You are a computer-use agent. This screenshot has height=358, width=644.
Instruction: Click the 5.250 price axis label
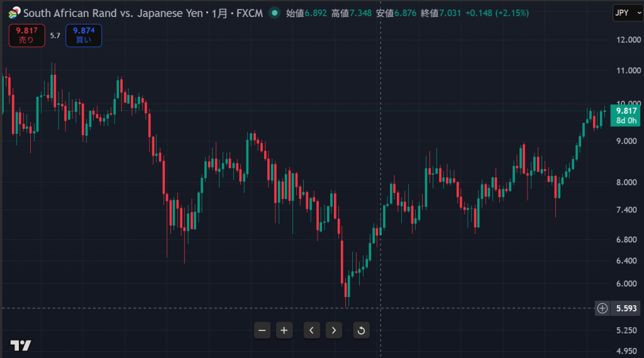(x=626, y=330)
